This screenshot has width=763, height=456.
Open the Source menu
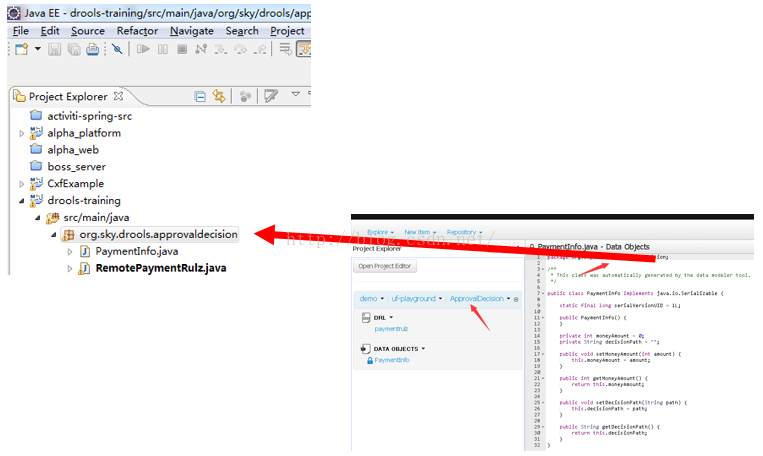(x=88, y=31)
